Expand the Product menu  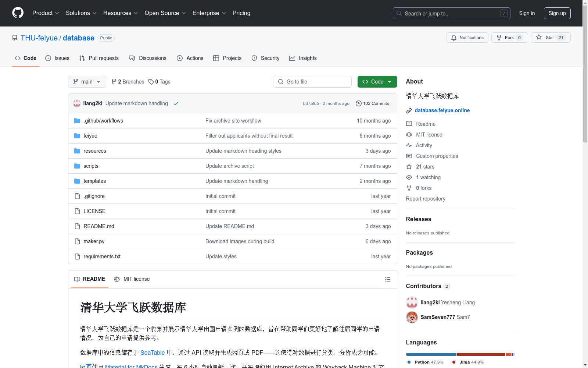click(46, 13)
